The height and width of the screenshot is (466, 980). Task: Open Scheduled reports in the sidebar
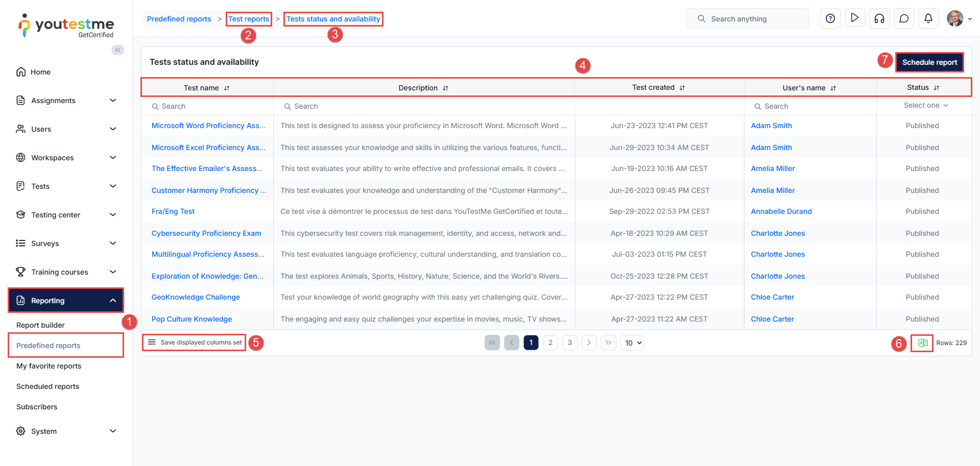point(48,386)
